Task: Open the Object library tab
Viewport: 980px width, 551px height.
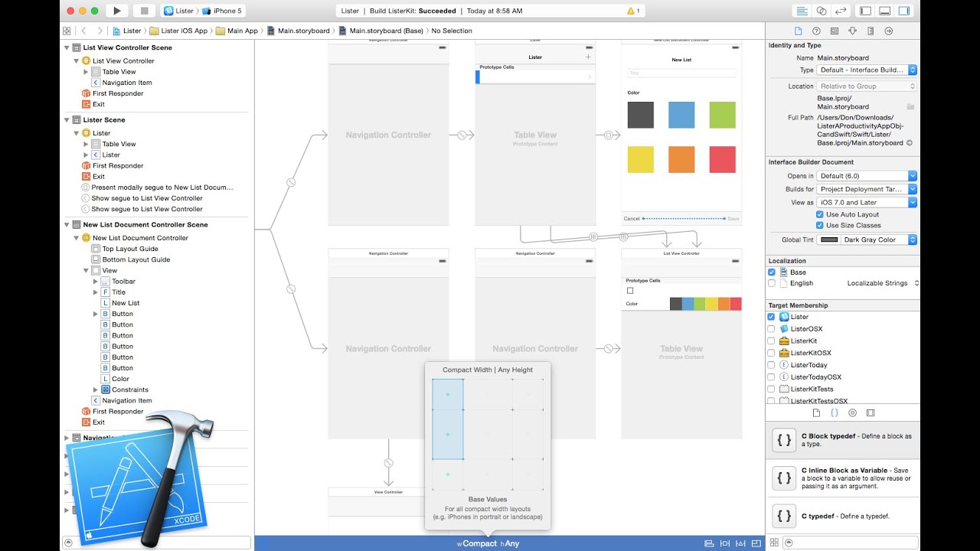Action: pyautogui.click(x=852, y=412)
